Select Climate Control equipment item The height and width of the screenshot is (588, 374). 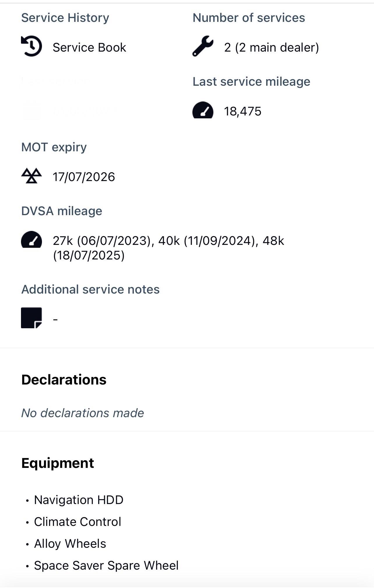tap(78, 522)
